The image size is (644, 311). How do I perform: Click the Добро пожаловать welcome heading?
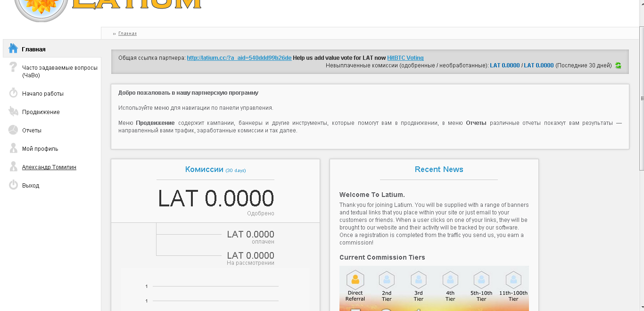coord(188,93)
